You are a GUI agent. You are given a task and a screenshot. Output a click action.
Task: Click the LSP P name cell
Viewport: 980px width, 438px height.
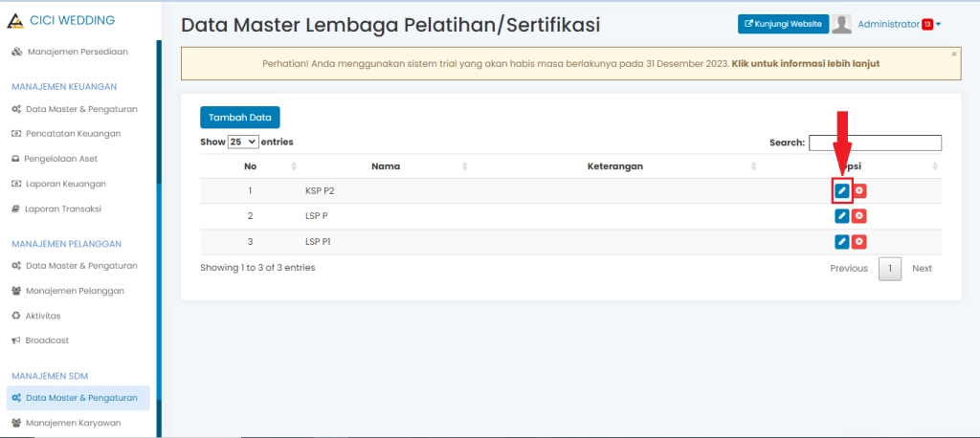tap(316, 216)
